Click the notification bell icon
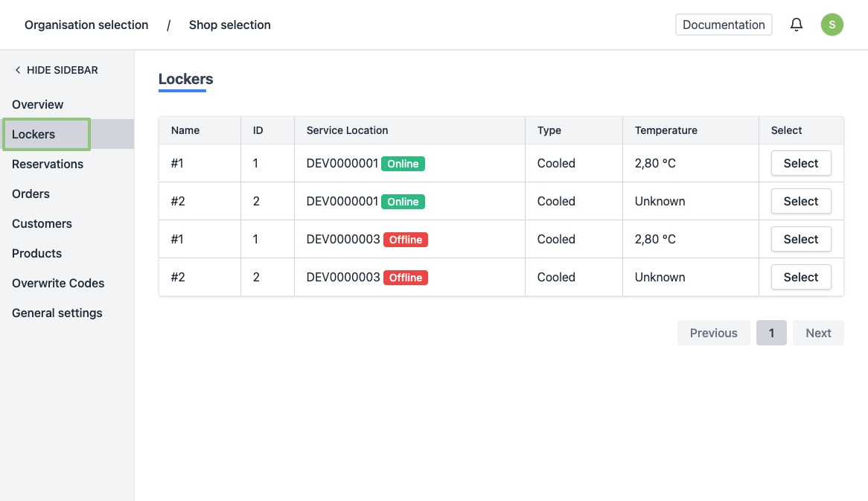 click(x=797, y=25)
